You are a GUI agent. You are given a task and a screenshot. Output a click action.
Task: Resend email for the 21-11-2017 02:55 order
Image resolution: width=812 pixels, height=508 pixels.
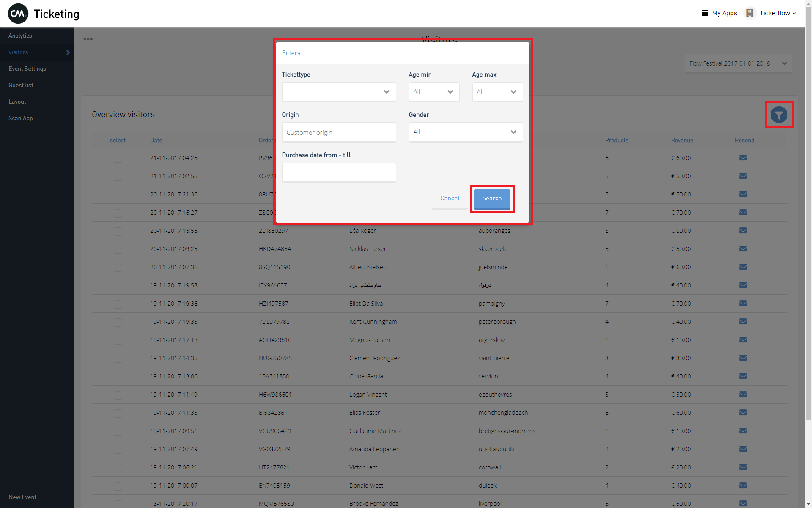[743, 176]
